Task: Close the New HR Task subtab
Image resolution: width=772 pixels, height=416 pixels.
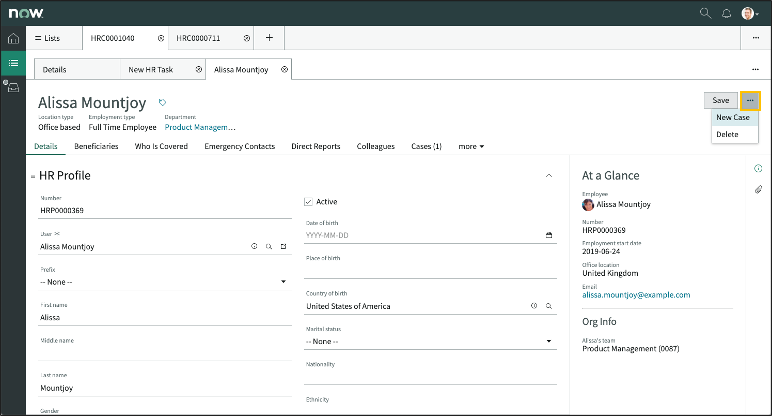Action: coord(198,69)
